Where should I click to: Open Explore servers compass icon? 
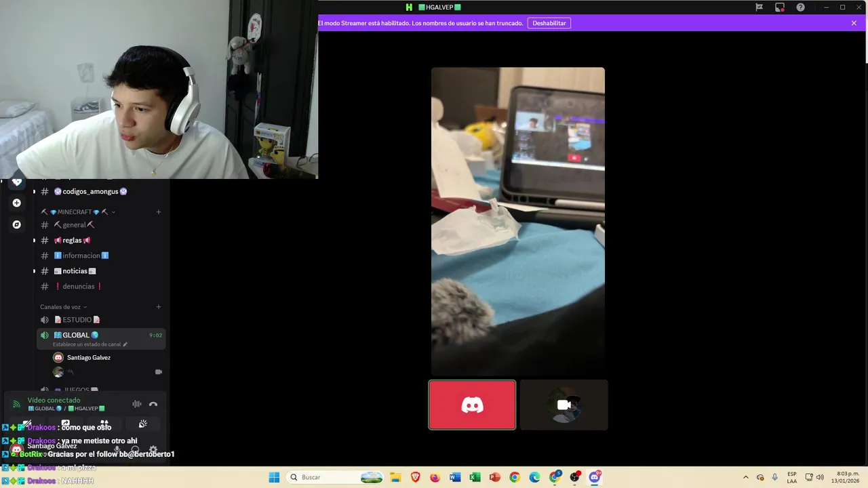click(x=17, y=224)
